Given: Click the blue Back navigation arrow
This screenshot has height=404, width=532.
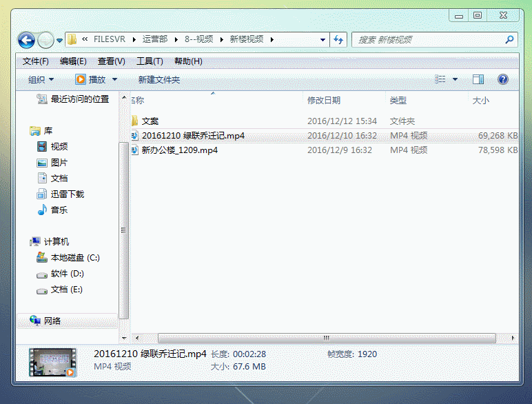Looking at the screenshot, I should pos(26,41).
